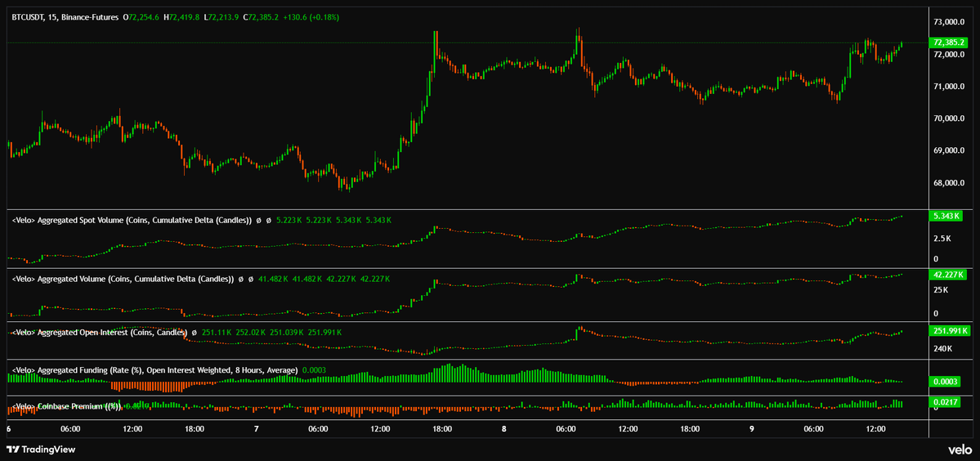Screen dimensions: 980x461
Task: Click the green 42.227K aggregated volume value label
Action: pos(949,274)
